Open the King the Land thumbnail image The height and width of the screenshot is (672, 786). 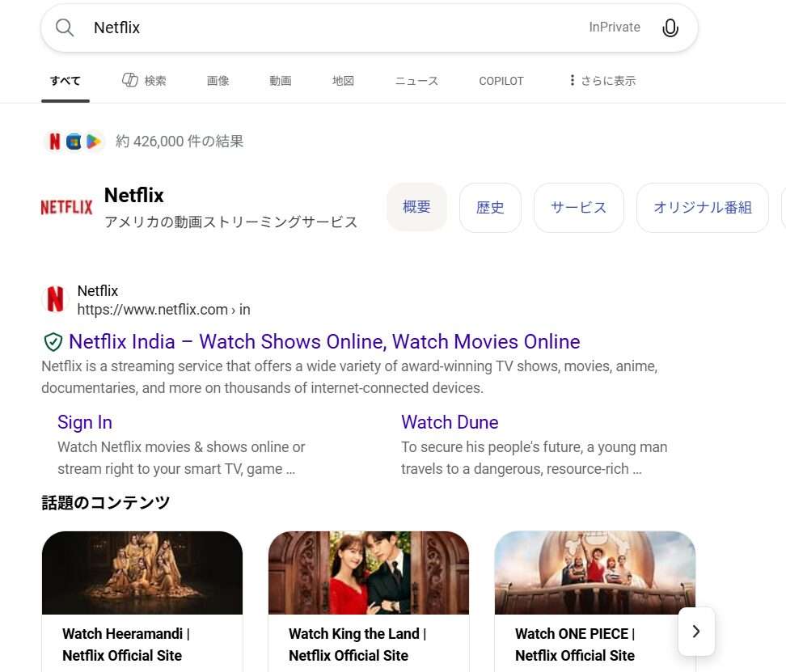(369, 573)
